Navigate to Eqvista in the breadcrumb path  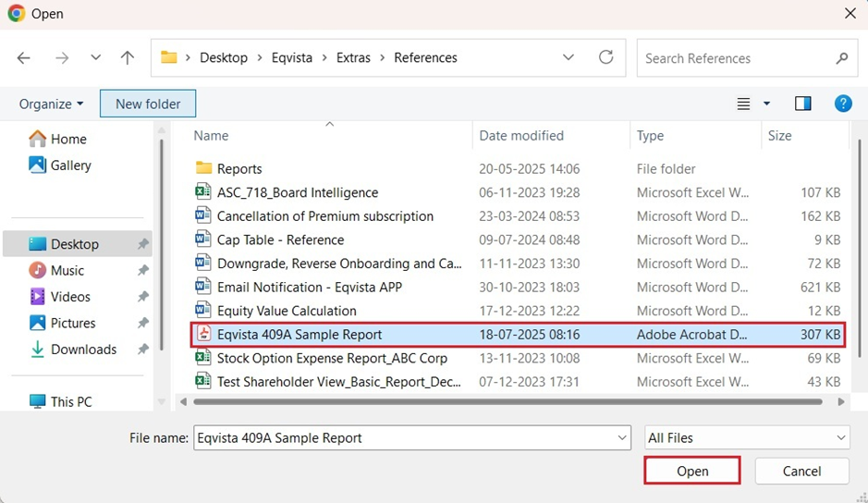(292, 57)
